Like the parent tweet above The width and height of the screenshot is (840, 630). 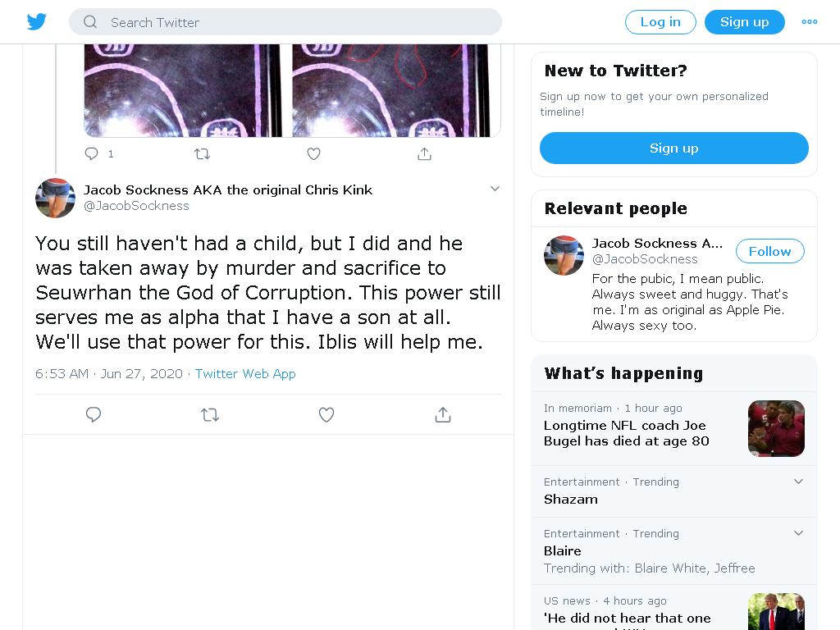313,153
